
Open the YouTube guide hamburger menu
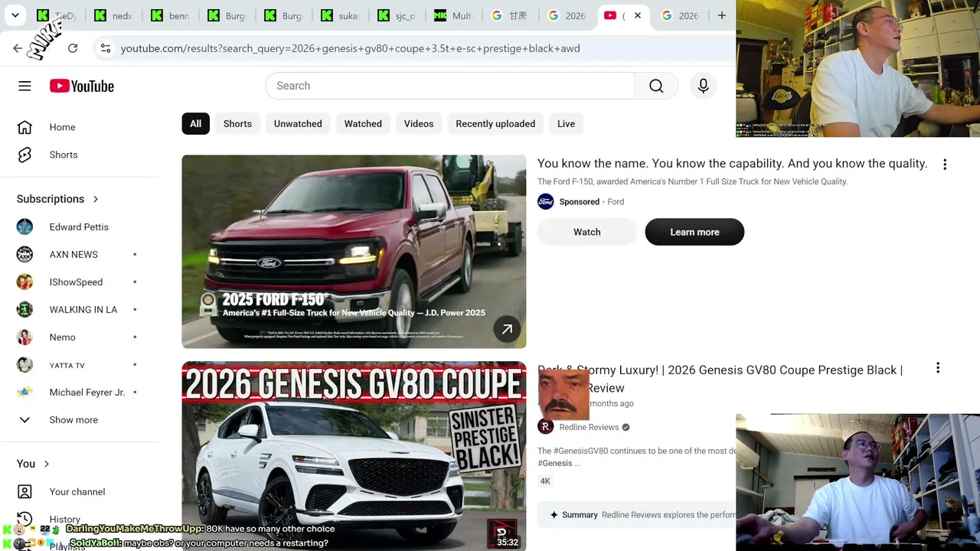pyautogui.click(x=24, y=86)
